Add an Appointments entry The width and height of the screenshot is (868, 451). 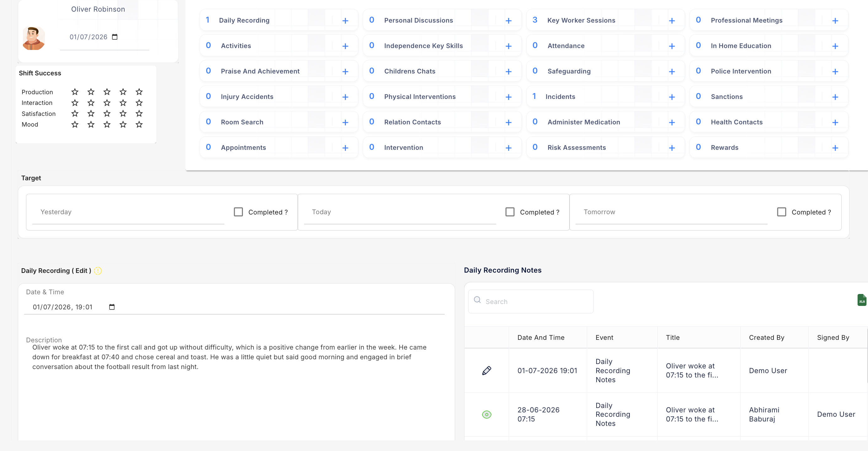pos(345,148)
